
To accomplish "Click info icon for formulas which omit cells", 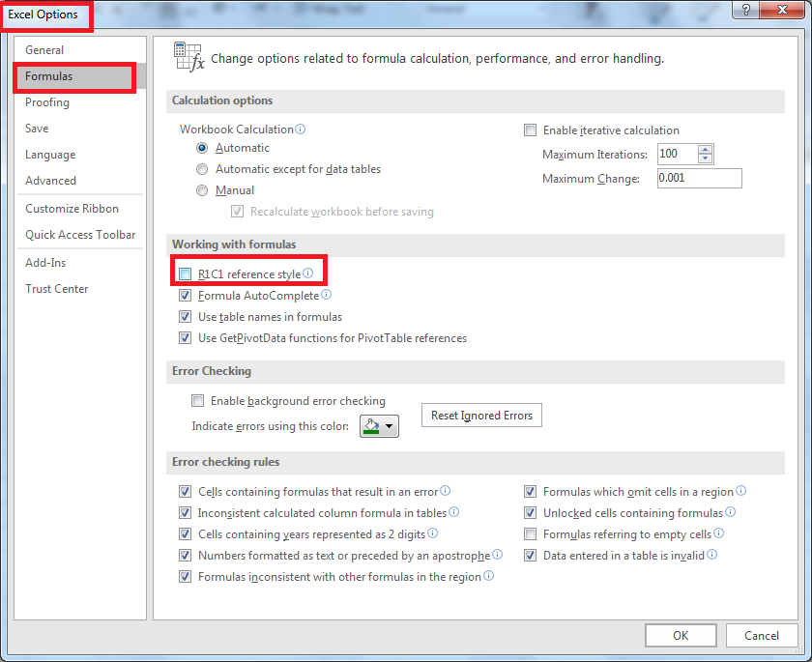I will click(x=741, y=490).
